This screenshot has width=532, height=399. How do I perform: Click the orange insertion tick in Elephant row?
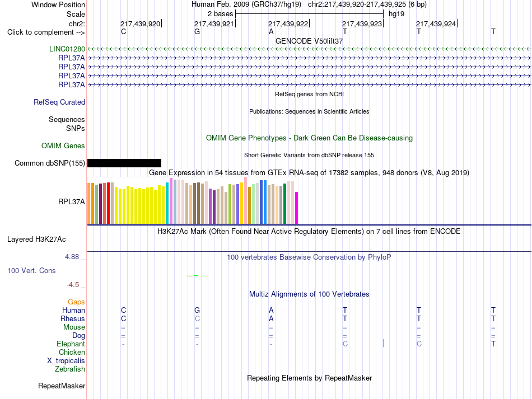coord(383,343)
